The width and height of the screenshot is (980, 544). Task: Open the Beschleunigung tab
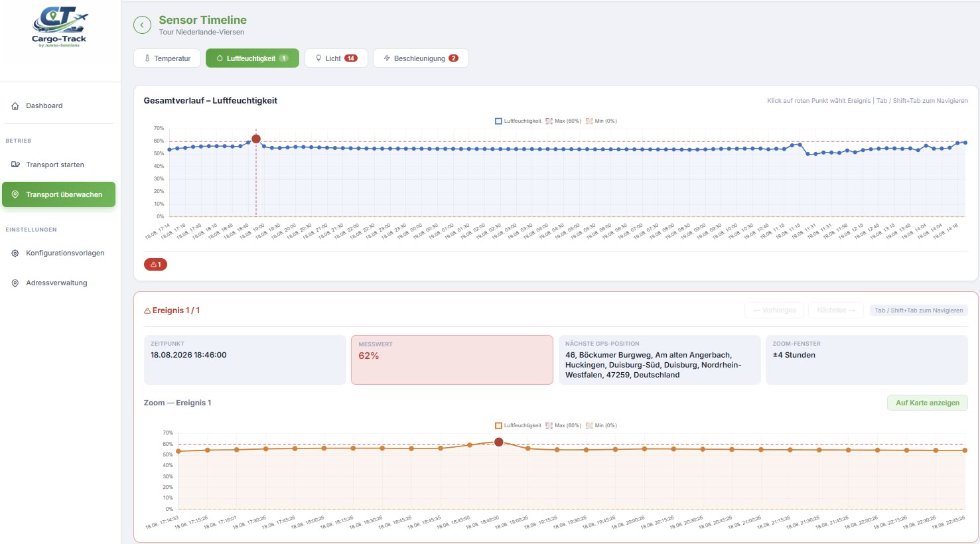[421, 58]
